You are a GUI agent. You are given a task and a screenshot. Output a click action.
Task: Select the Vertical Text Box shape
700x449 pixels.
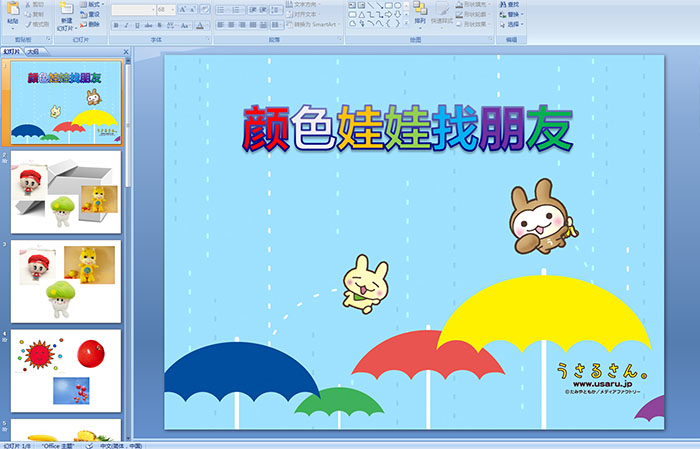click(x=361, y=5)
